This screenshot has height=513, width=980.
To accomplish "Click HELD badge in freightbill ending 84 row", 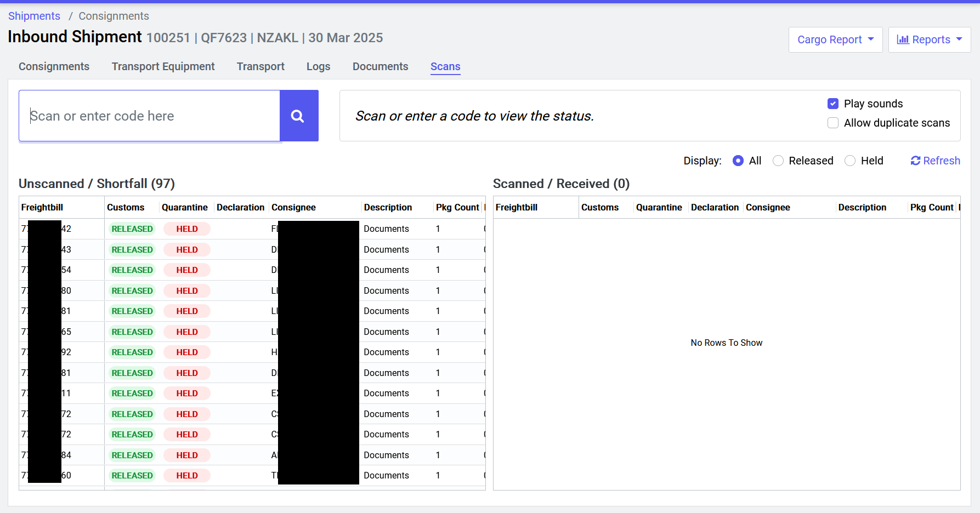I will point(187,455).
